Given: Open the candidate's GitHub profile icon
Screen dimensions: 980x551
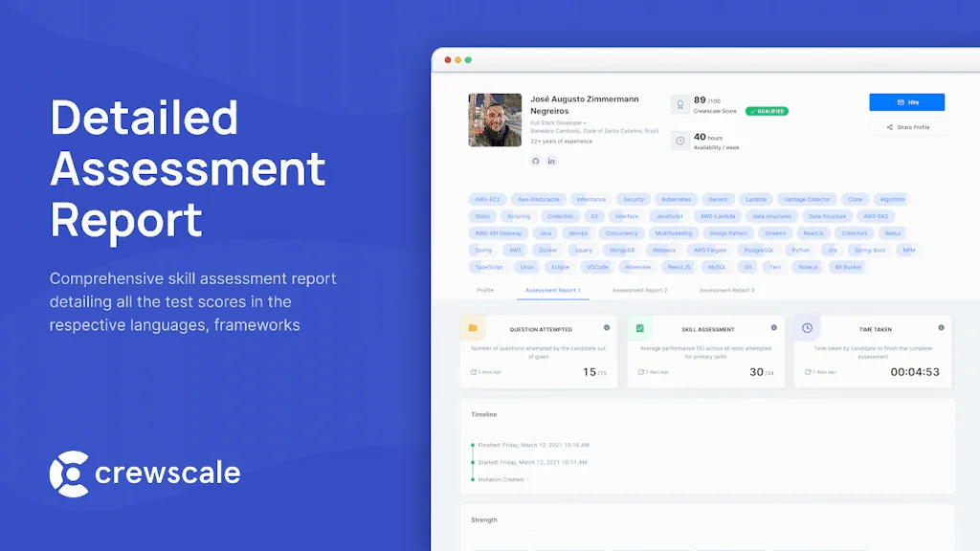Looking at the screenshot, I should click(x=536, y=161).
